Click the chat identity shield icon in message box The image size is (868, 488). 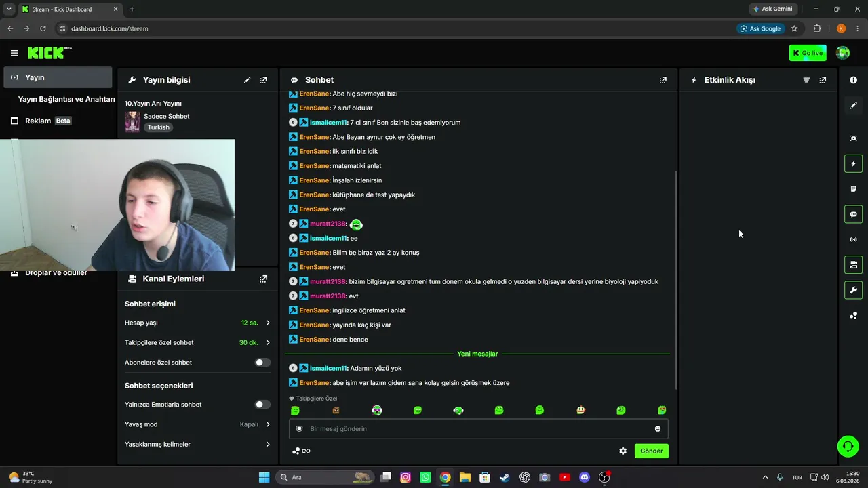299,428
